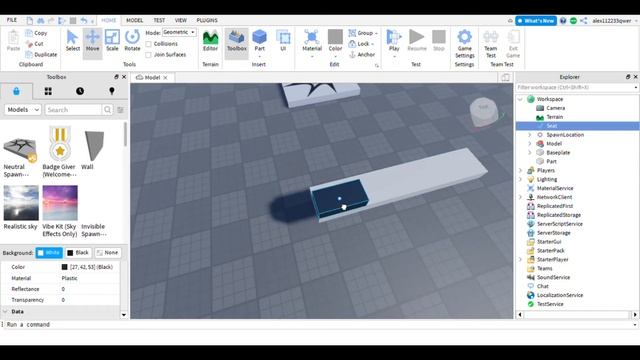Click the share icon near username
The height and width of the screenshot is (360, 640).
click(584, 20)
